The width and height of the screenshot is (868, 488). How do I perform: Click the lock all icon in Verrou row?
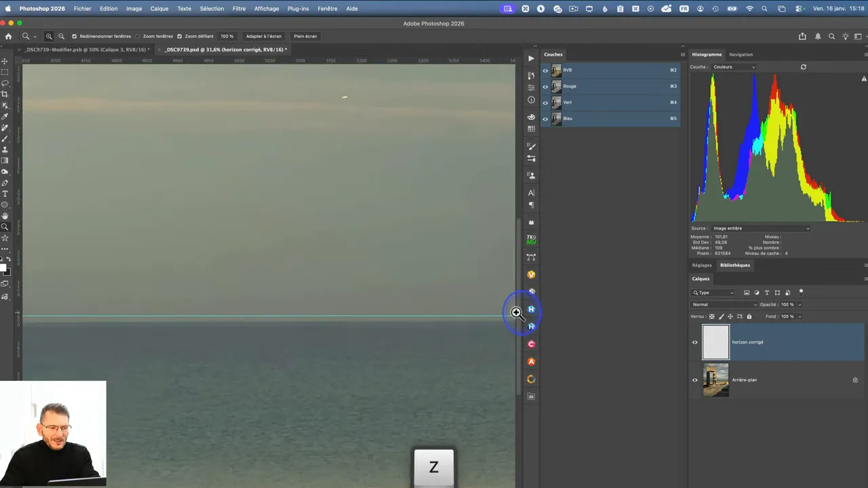pos(749,317)
